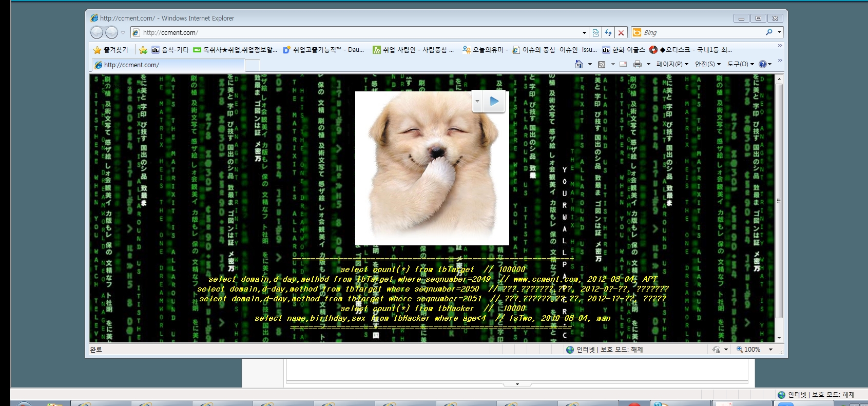Open the 취업 사람인 favorites link
Image resolution: width=868 pixels, height=406 pixels.
click(x=414, y=50)
